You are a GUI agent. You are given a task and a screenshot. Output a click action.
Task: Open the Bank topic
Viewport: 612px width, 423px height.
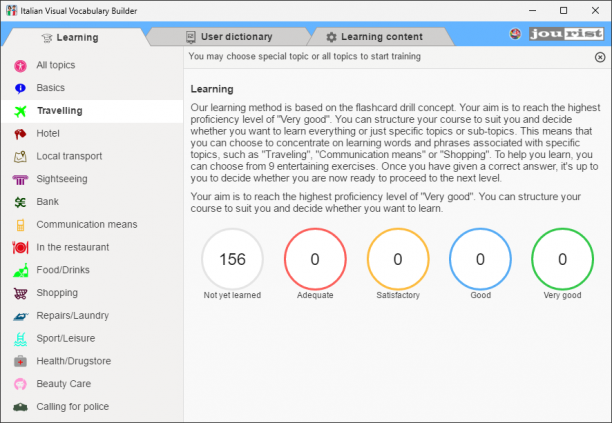click(92, 202)
